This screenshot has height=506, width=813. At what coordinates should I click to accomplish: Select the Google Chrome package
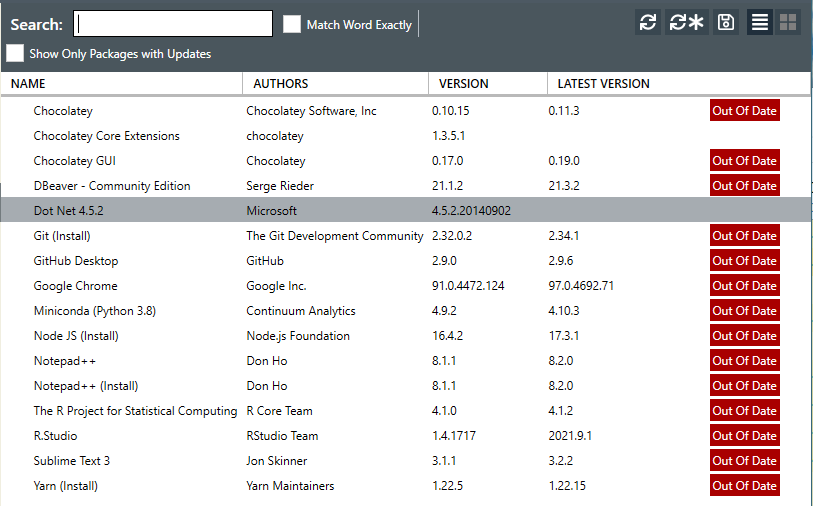pos(406,286)
